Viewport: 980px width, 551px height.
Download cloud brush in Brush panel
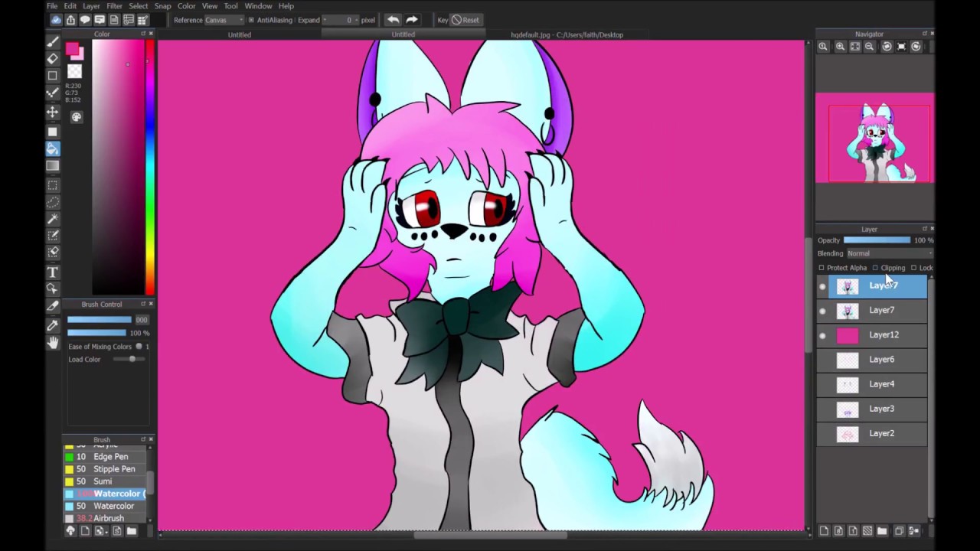click(x=70, y=530)
